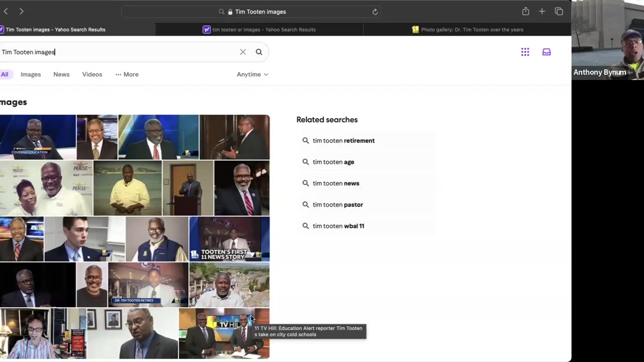The height and width of the screenshot is (362, 644).
Task: Click the Yahoo favicon on the 'tim tooten sr images' tab
Action: pyautogui.click(x=206, y=30)
